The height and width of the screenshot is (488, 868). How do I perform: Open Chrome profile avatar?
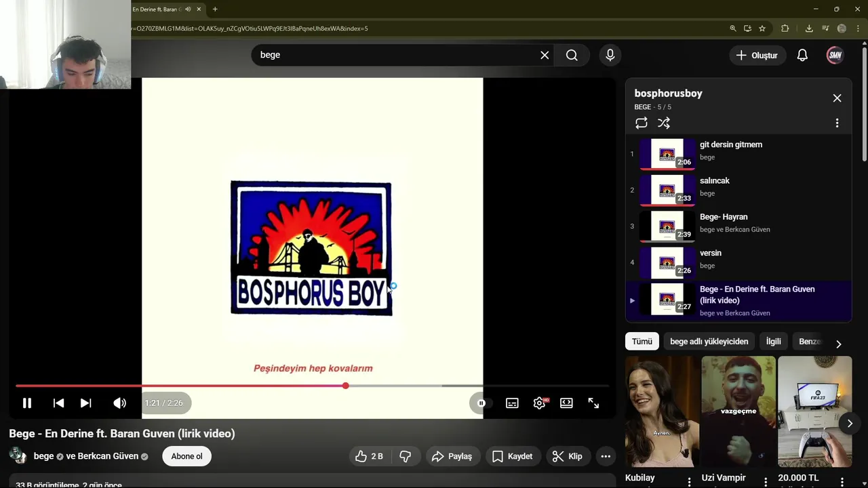(x=842, y=28)
